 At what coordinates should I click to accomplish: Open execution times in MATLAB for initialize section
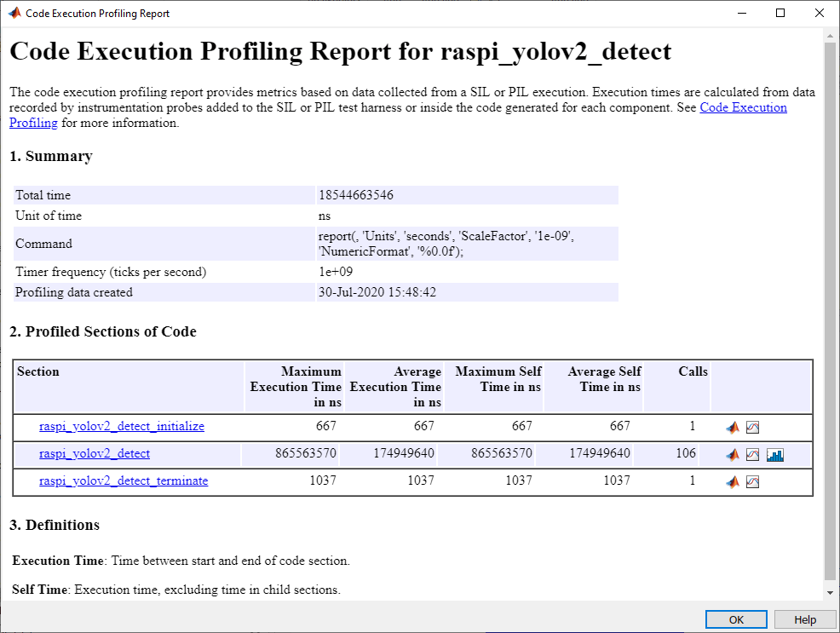(x=732, y=427)
